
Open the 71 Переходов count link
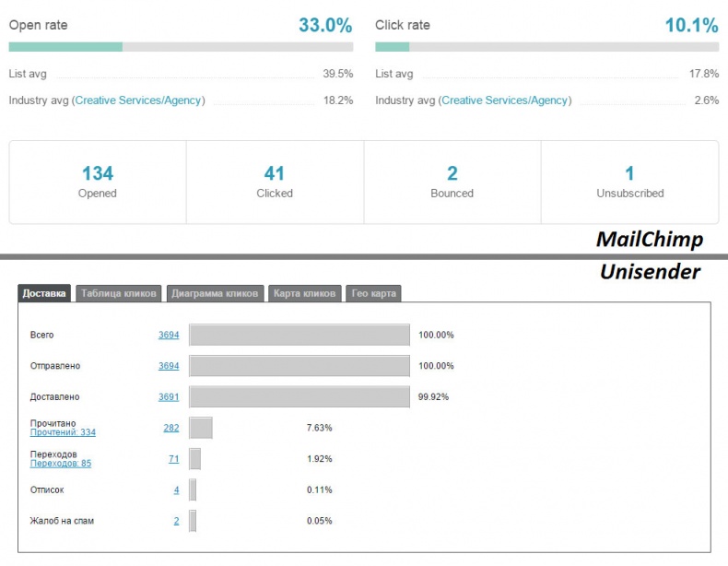point(173,459)
